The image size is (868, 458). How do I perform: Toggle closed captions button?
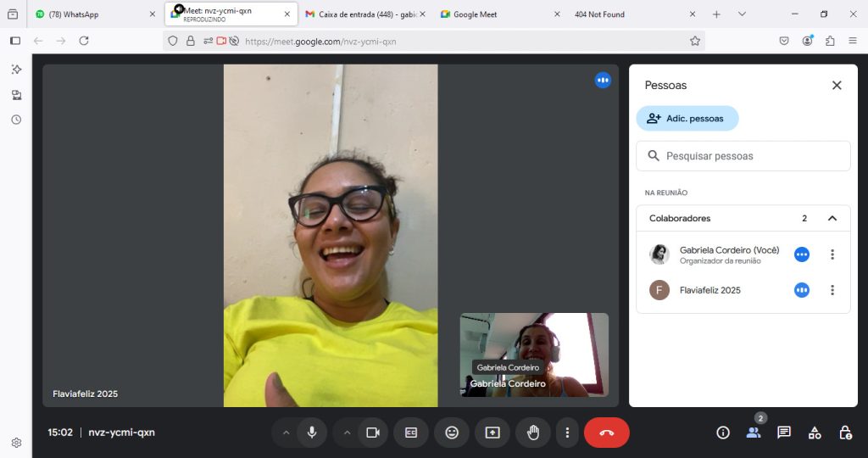click(411, 433)
